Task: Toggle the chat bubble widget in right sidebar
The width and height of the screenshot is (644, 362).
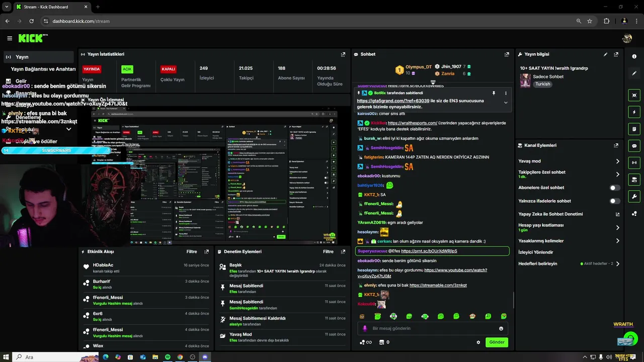Action: pyautogui.click(x=634, y=146)
